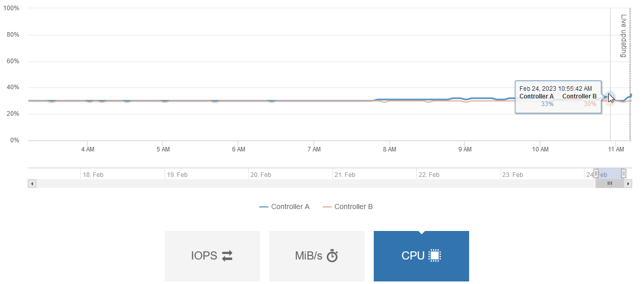The width and height of the screenshot is (644, 284).
Task: Click the 5 AM axis label
Action: pos(163,150)
